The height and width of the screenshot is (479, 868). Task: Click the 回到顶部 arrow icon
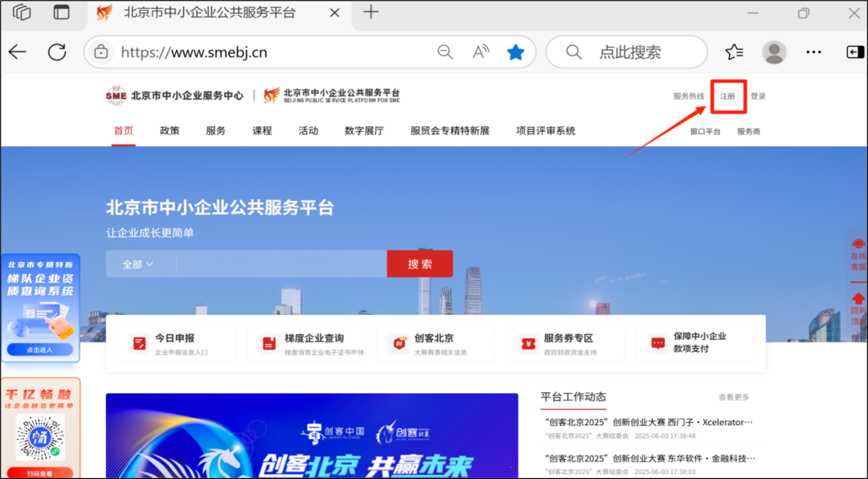point(858,298)
